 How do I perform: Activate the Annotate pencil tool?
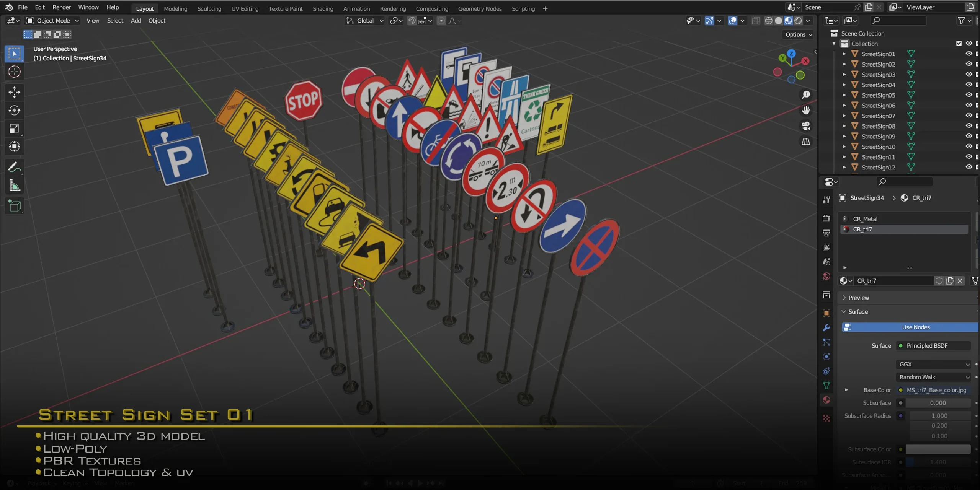pos(14,167)
